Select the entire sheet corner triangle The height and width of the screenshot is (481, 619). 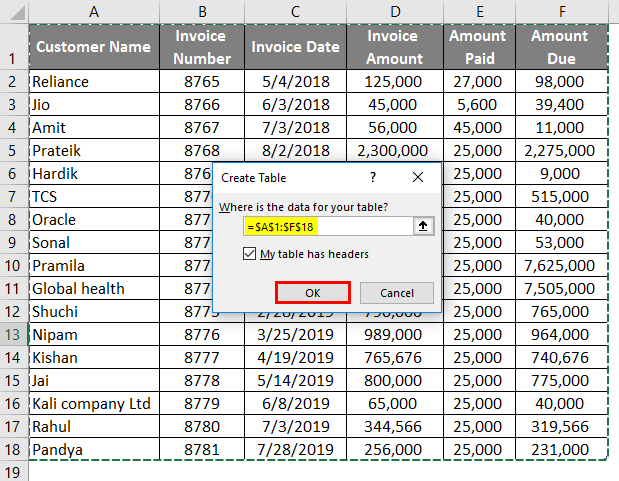point(14,11)
